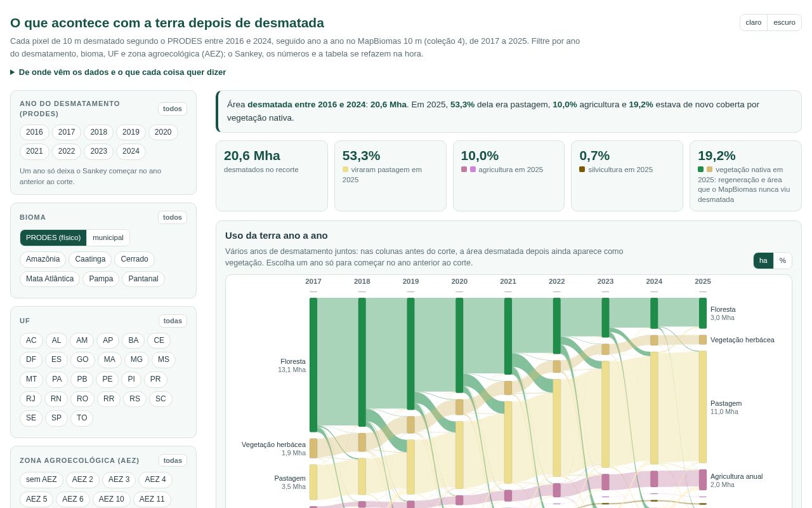Toggle the 2021 year filter chip
Image resolution: width=812 pixels, height=508 pixels.
tap(34, 152)
